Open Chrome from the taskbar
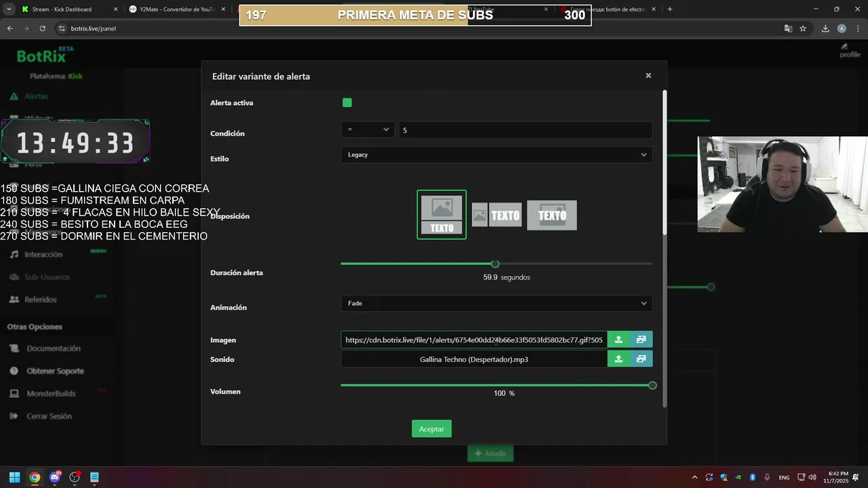This screenshot has width=868, height=488. pyautogui.click(x=35, y=477)
